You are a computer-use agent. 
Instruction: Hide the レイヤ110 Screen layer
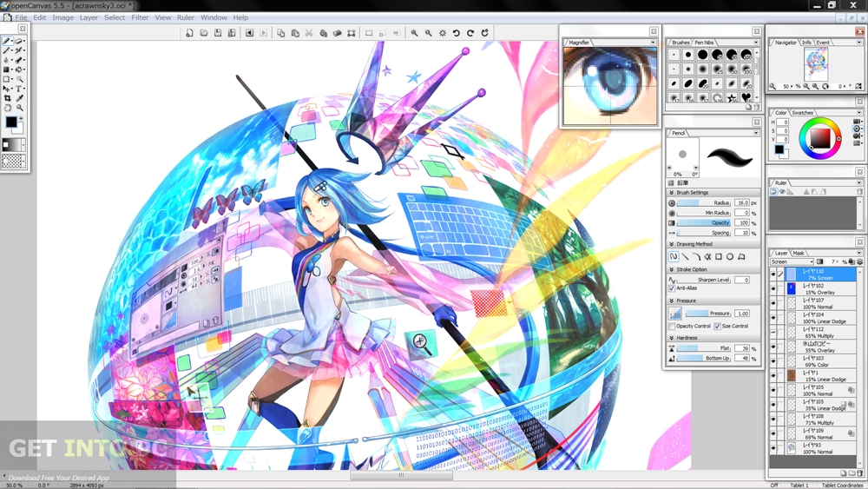tap(773, 274)
